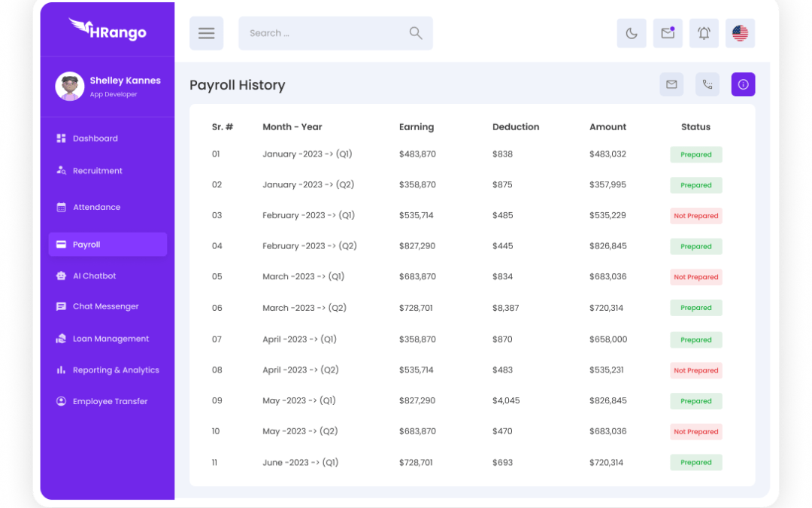Click Not Prepared status for February Q1
Viewport: 812px width, 508px height.
pyautogui.click(x=696, y=216)
